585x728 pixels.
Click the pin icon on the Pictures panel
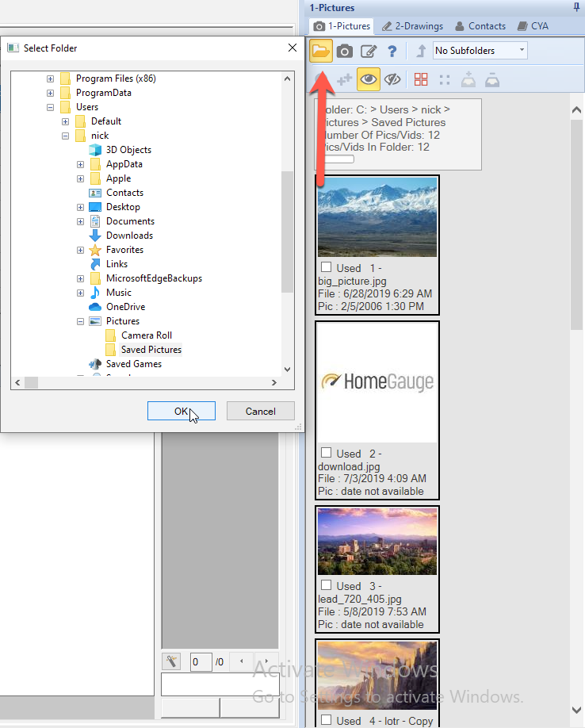[x=576, y=7]
